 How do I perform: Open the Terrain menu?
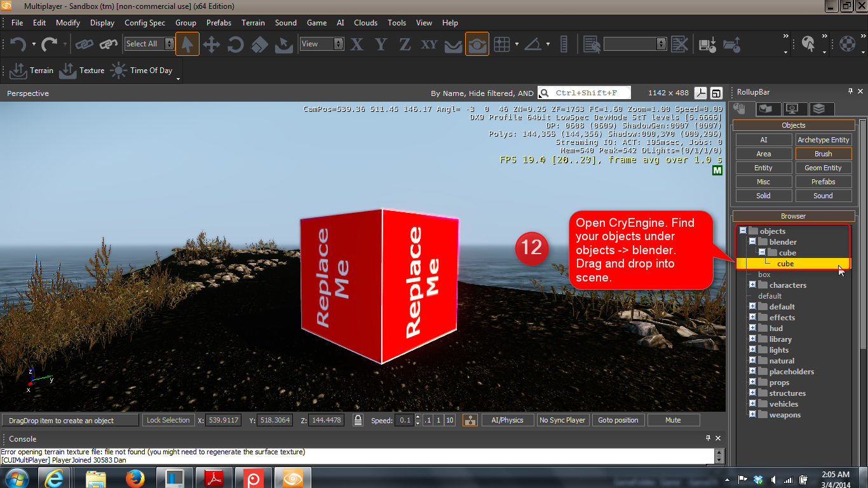(x=253, y=23)
